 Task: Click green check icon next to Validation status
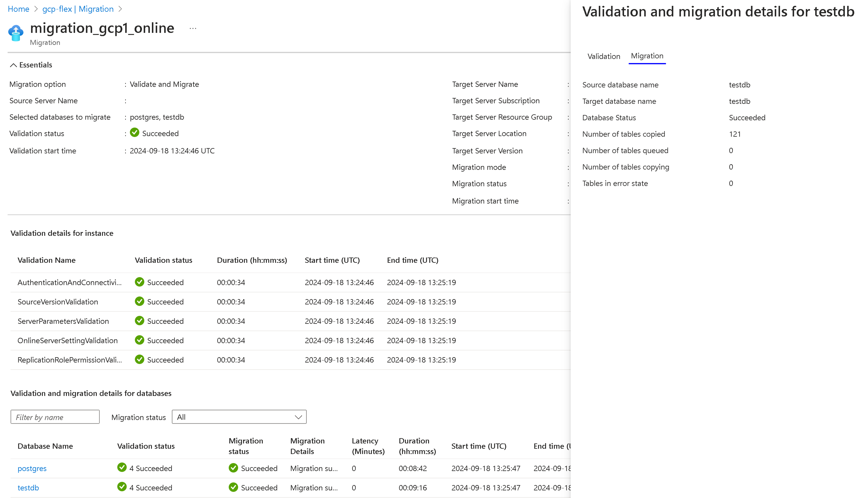(x=135, y=133)
